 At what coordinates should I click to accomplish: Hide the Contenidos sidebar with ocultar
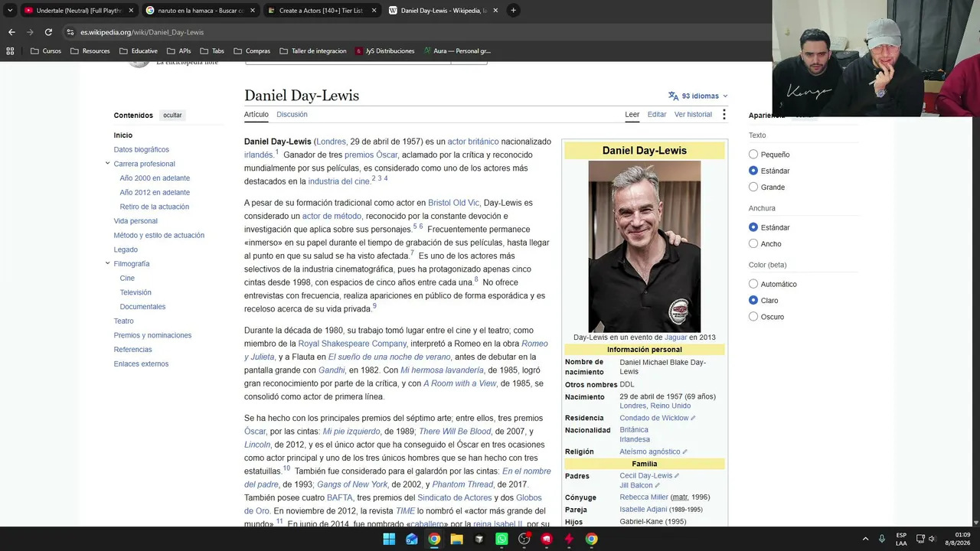pyautogui.click(x=172, y=116)
